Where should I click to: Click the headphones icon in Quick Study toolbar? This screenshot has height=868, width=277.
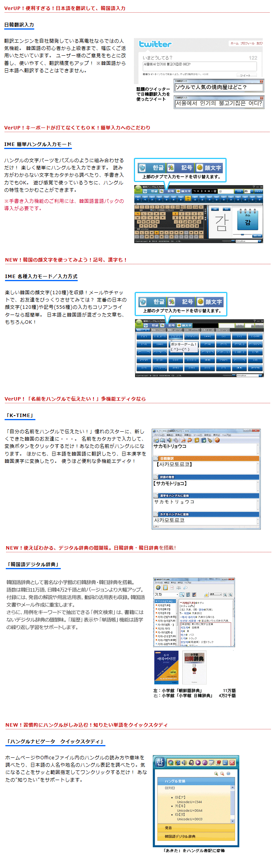pyautogui.click(x=191, y=763)
